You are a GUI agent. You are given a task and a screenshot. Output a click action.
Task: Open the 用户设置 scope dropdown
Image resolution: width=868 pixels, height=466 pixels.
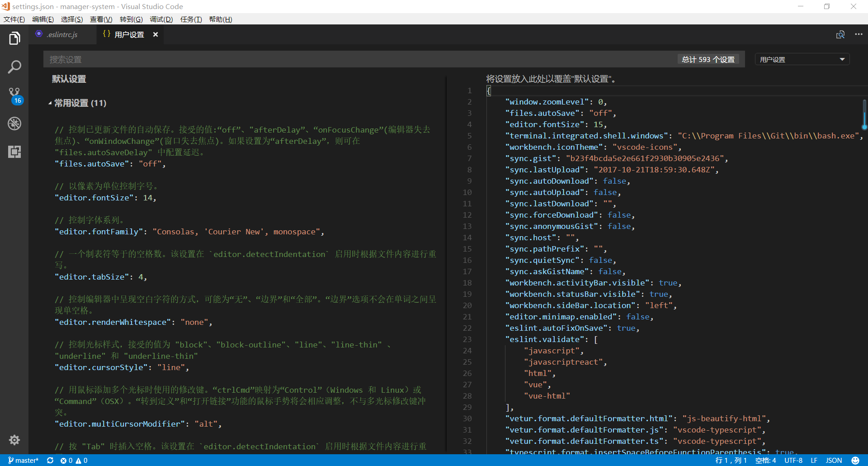(802, 59)
